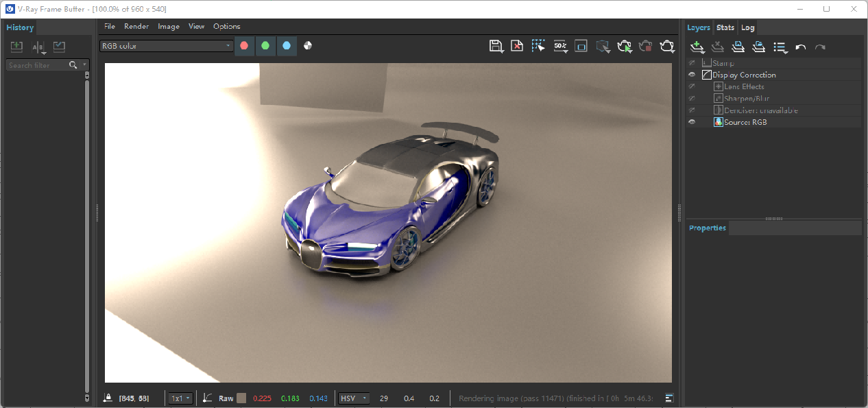Open the Render menu
Viewport: 868px width, 408px height.
136,26
